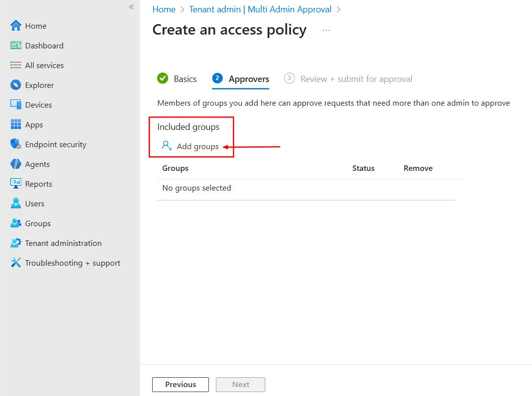Click Add groups to include approvers
Viewport: 532px width, 396px height.
coord(190,146)
